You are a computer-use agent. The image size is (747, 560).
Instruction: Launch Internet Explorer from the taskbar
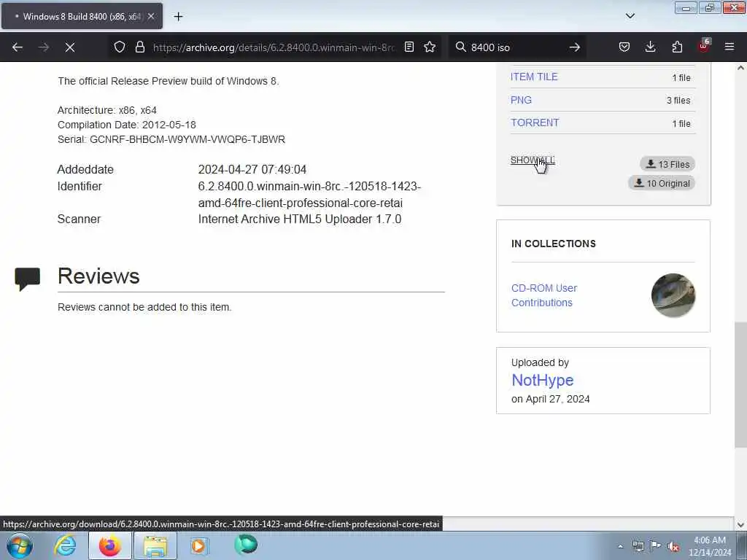coord(65,545)
